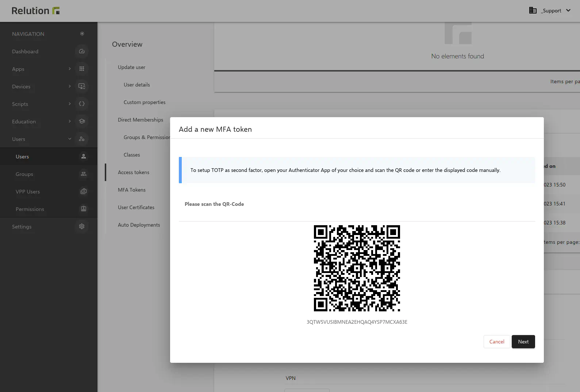Image resolution: width=580 pixels, height=392 pixels.
Task: Go to MFA Tokens section
Action: tap(132, 190)
